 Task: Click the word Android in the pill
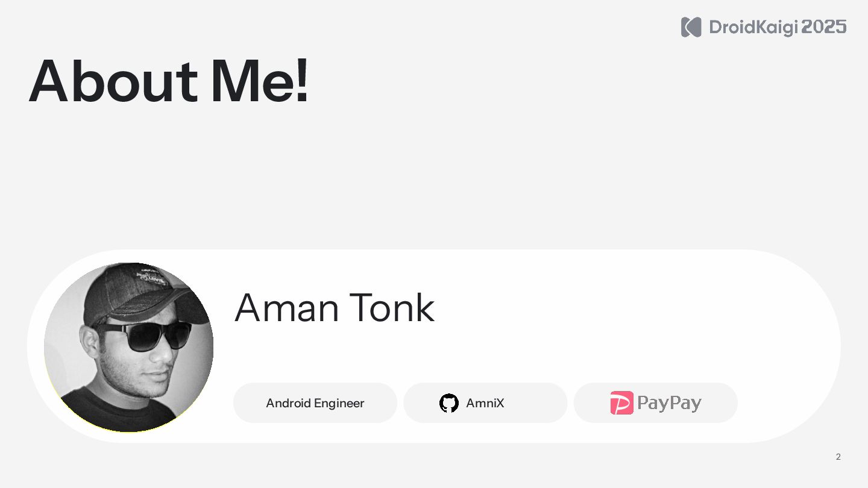point(289,403)
